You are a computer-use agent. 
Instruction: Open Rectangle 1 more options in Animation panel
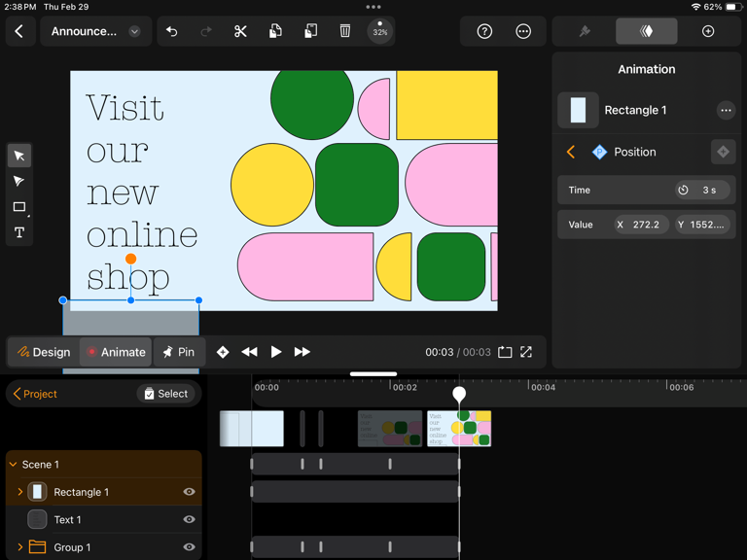pos(726,111)
